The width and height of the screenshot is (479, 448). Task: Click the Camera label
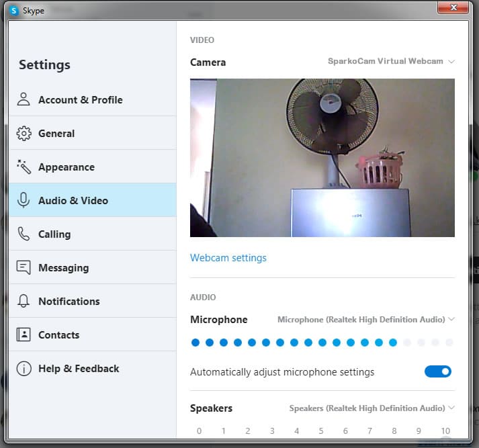tap(208, 62)
